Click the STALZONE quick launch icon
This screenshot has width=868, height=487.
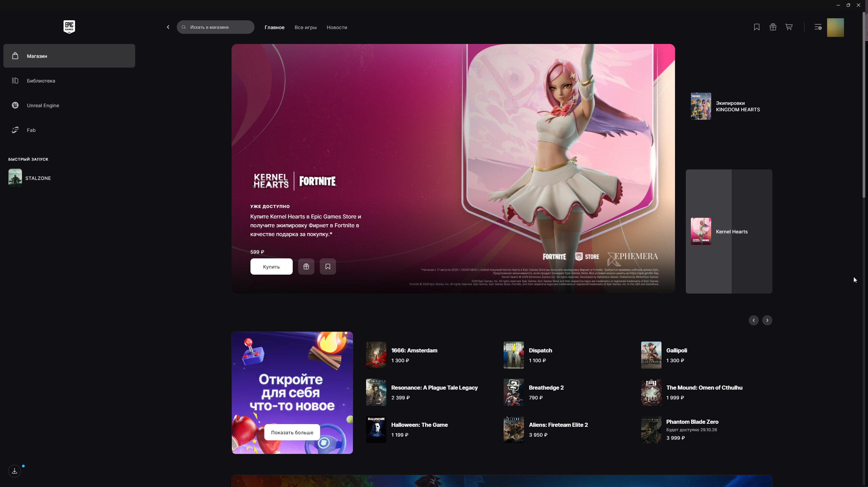pyautogui.click(x=15, y=178)
